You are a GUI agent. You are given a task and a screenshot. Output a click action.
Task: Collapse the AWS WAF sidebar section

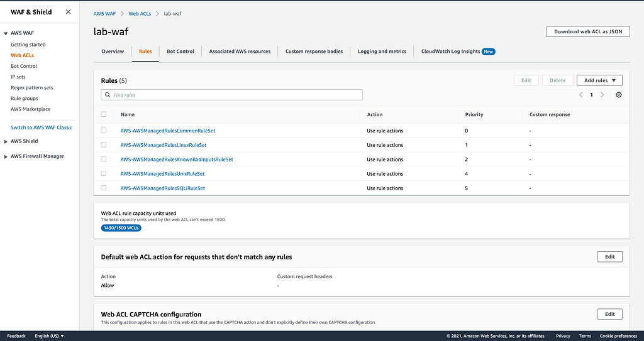(6, 33)
